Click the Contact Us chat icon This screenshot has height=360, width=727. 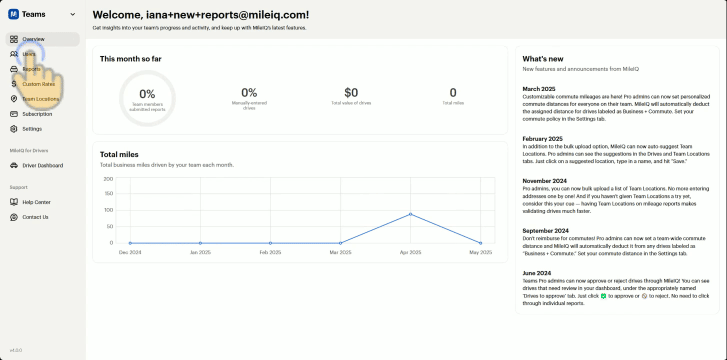point(14,217)
